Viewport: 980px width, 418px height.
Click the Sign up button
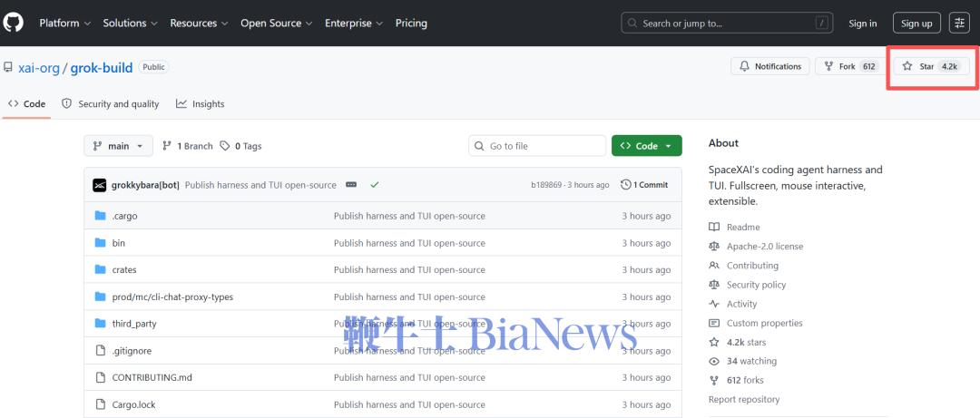pos(916,23)
